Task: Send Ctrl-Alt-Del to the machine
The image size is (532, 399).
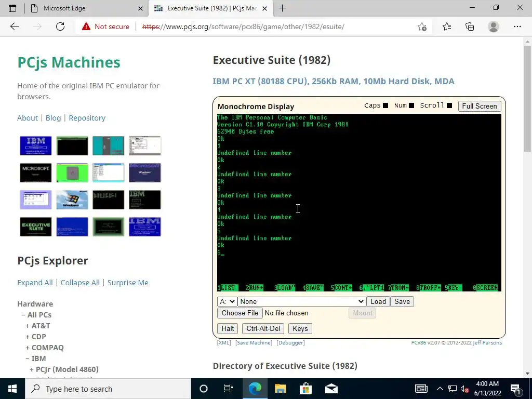Action: coord(263,328)
